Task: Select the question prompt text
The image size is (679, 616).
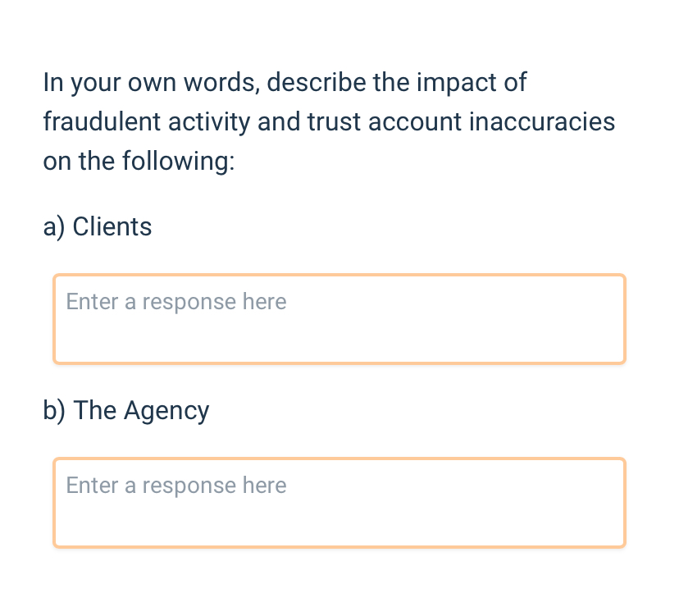Action: [x=328, y=121]
